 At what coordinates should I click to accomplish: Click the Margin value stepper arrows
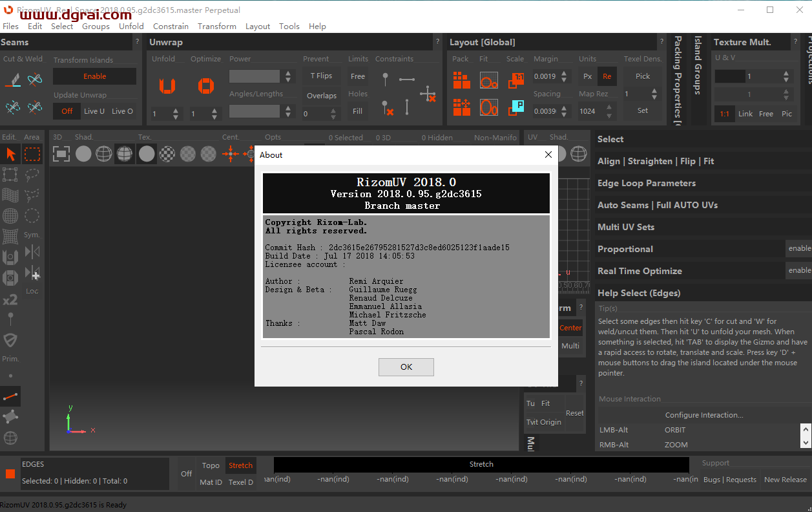564,76
